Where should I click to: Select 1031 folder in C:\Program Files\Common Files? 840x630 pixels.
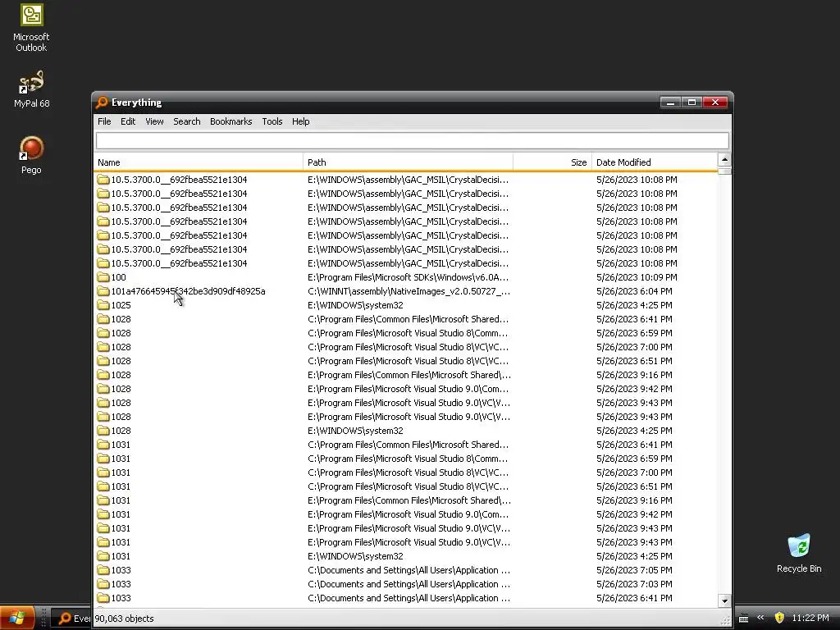(x=121, y=445)
